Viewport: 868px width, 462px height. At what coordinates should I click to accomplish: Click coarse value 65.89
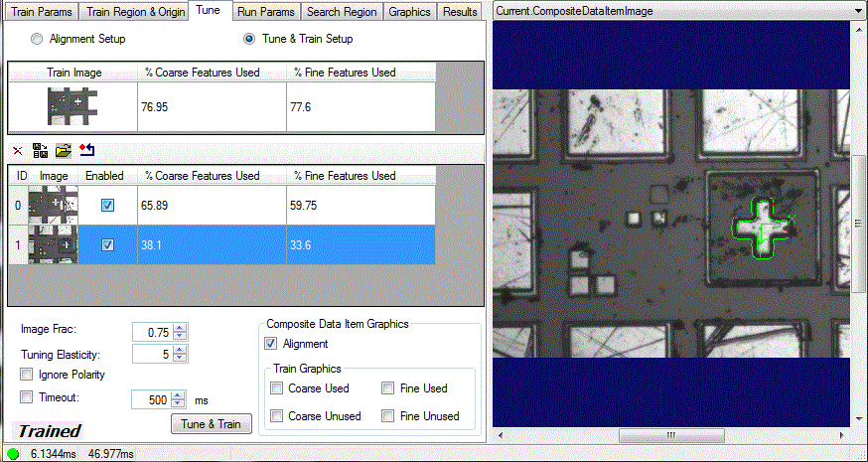(155, 206)
